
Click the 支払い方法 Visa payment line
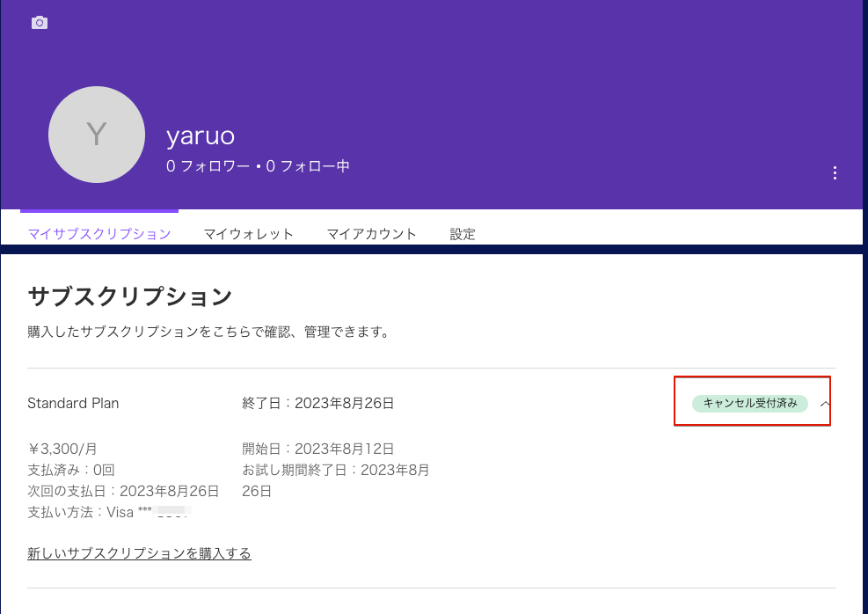(107, 512)
